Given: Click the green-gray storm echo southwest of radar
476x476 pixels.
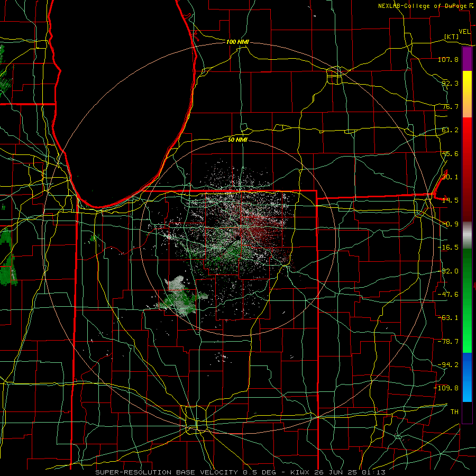Looking at the screenshot, I should (x=181, y=297).
